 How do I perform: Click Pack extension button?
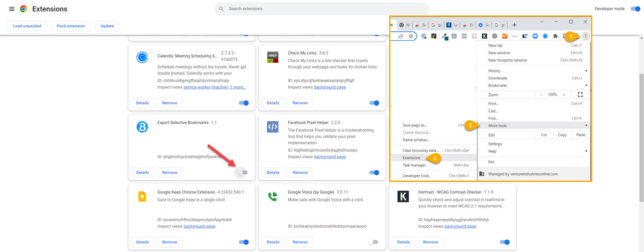(x=71, y=26)
